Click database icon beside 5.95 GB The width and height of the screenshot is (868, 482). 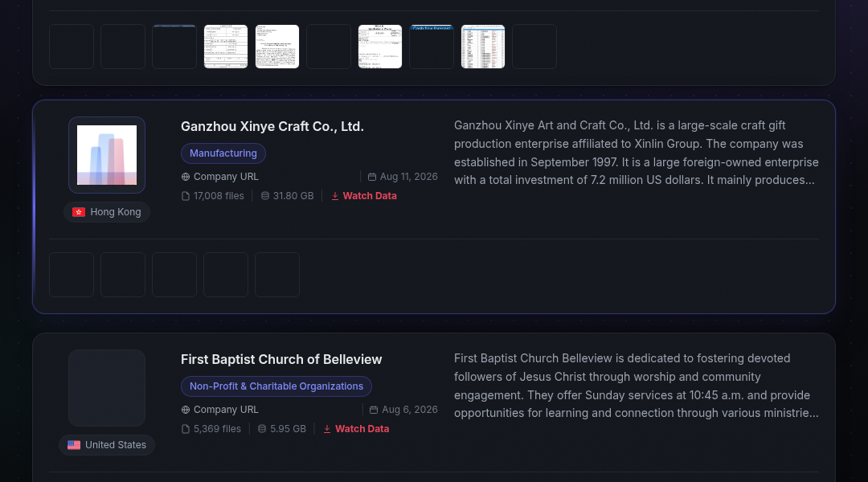[262, 429]
